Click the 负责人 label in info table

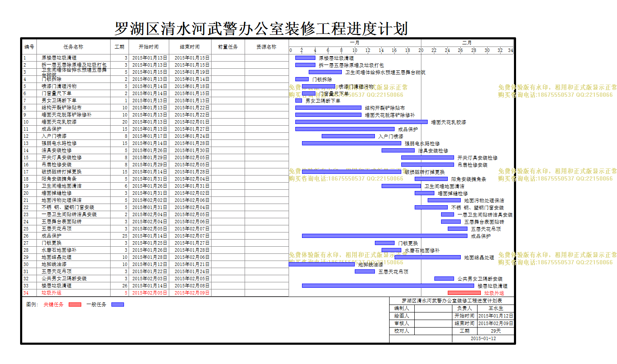(x=464, y=308)
